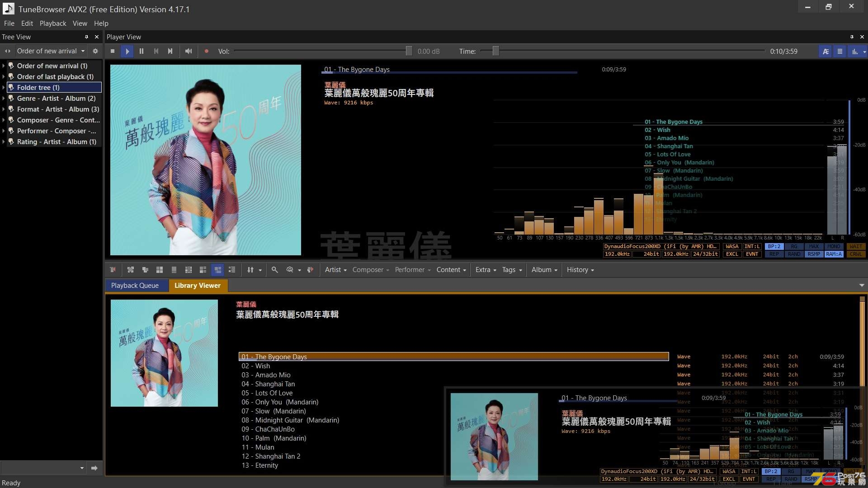
Task: Click the highlighted album-and-tracks view icon
Action: 217,270
